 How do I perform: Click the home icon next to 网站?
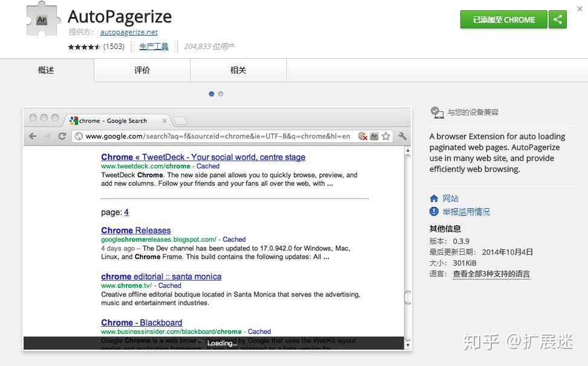(x=433, y=198)
